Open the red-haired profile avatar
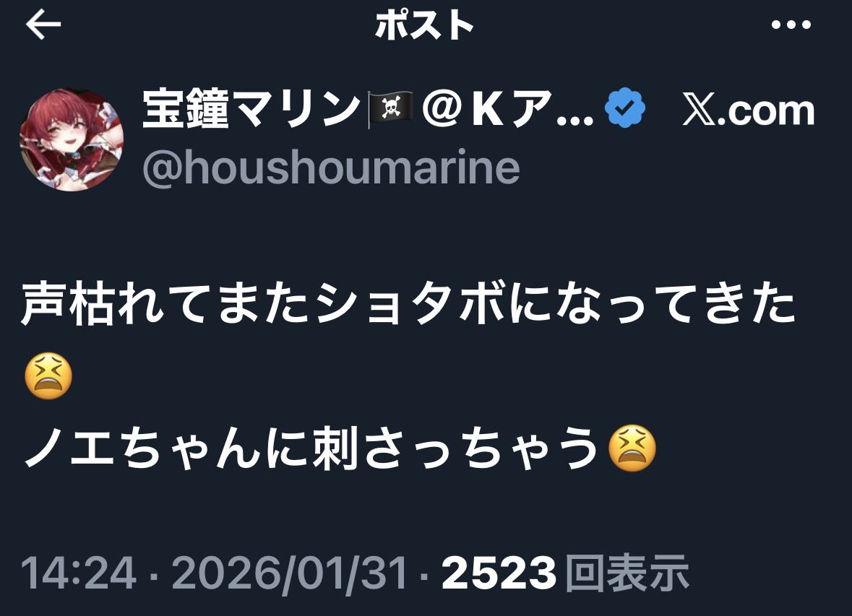Image resolution: width=852 pixels, height=616 pixels. pos(72,139)
